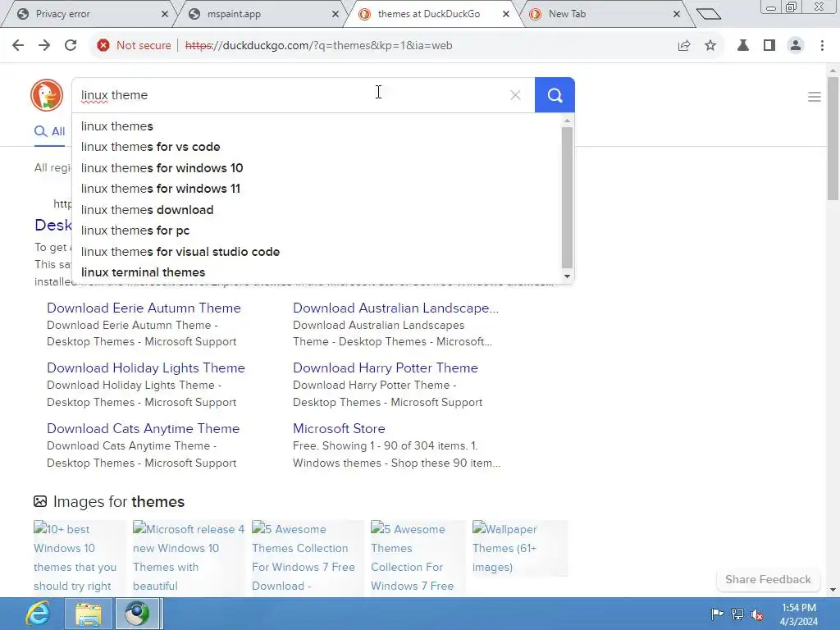Close the themes at DuckDuckGo tab
The image size is (840, 630).
pos(505,15)
